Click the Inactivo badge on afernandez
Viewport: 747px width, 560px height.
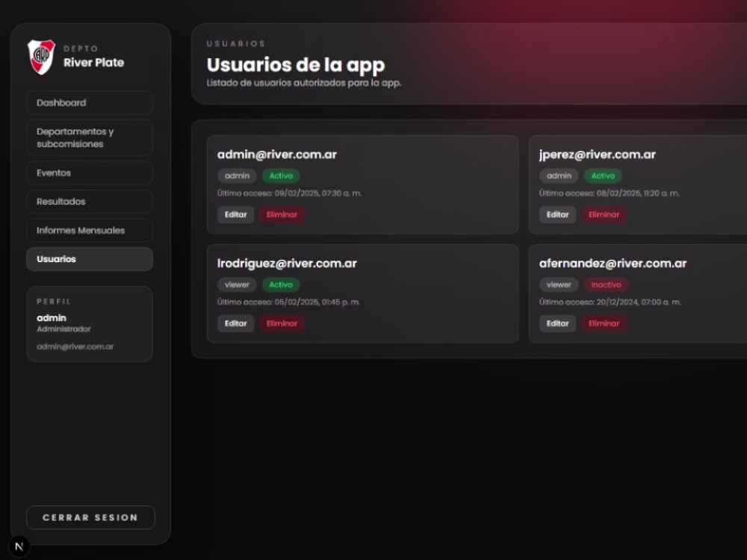(606, 284)
